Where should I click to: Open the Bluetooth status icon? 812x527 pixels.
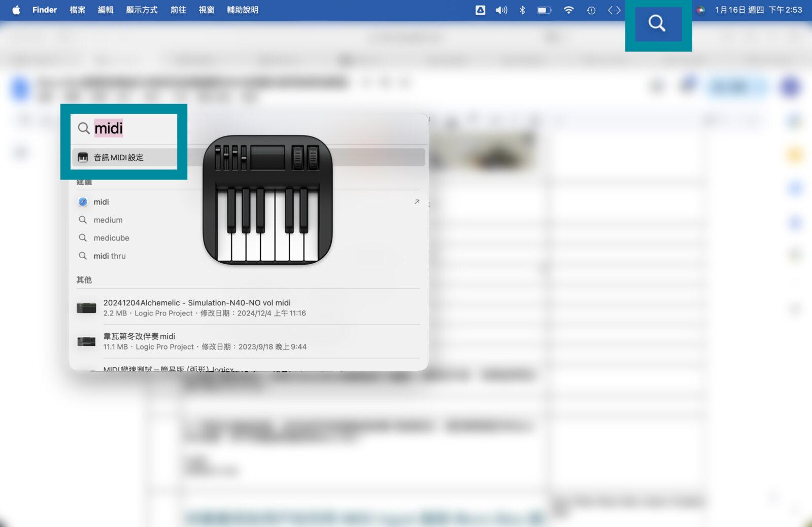click(522, 10)
